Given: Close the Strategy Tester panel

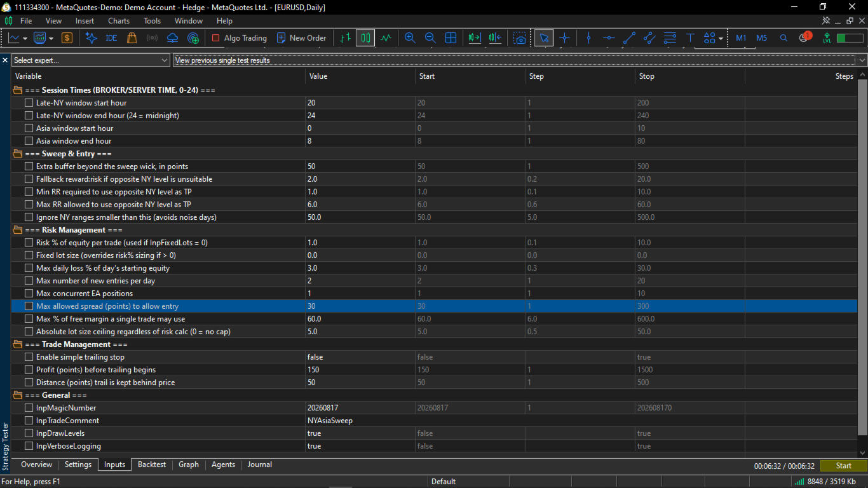Looking at the screenshot, I should pyautogui.click(x=5, y=60).
